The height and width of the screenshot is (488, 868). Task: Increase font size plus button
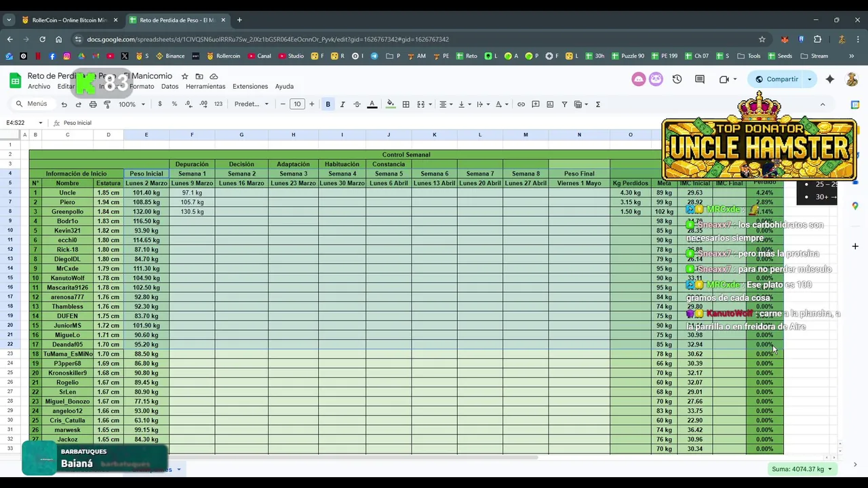tap(312, 104)
